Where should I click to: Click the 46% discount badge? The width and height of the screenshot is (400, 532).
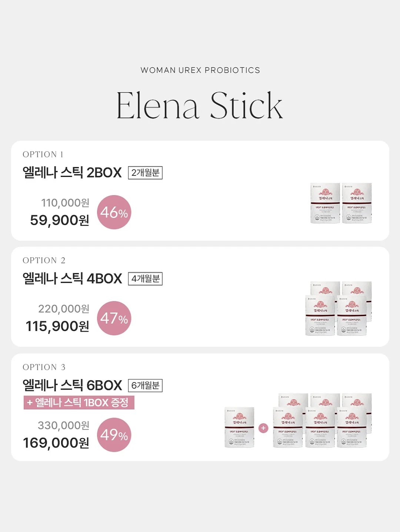[114, 212]
